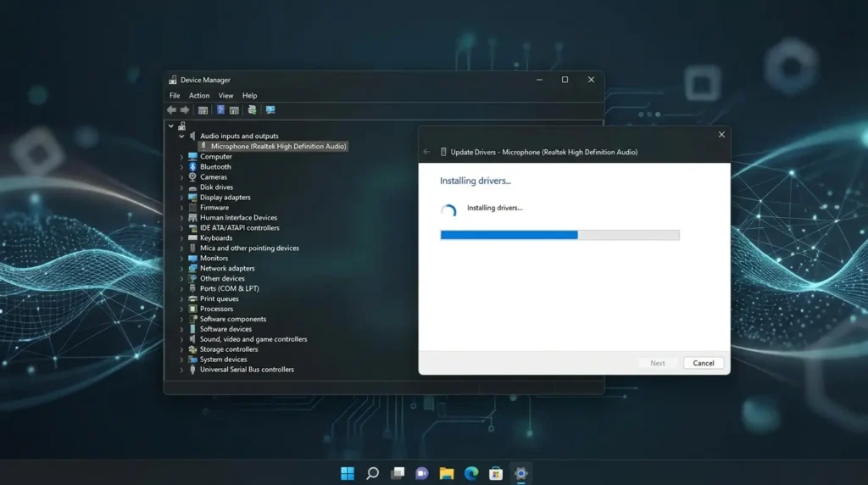The width and height of the screenshot is (868, 485).
Task: Click the greyed Next button in dialog
Action: (x=658, y=363)
